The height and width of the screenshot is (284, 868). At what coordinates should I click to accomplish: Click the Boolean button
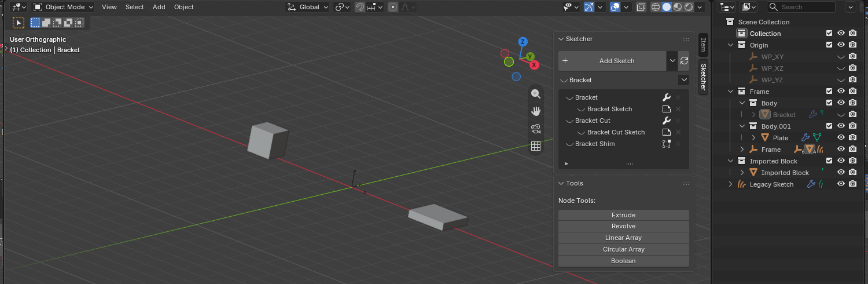(624, 261)
